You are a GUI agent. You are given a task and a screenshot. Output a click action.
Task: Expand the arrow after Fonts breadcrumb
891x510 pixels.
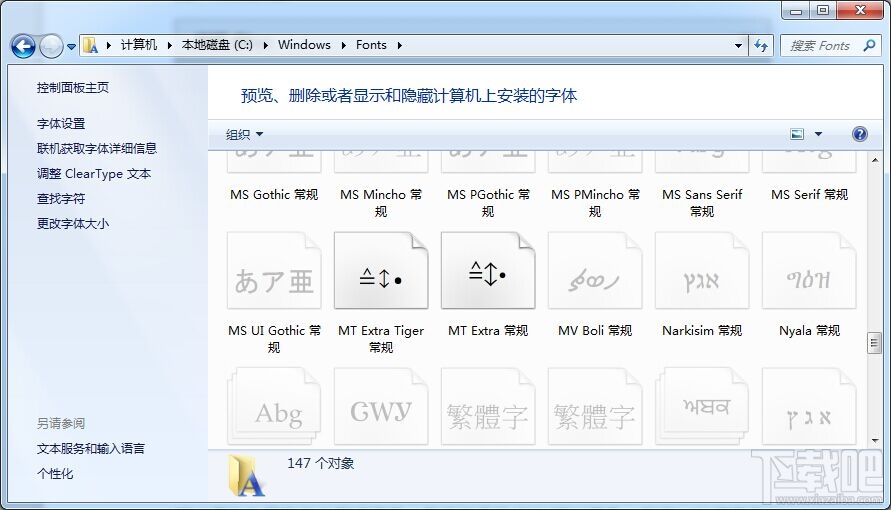click(399, 45)
